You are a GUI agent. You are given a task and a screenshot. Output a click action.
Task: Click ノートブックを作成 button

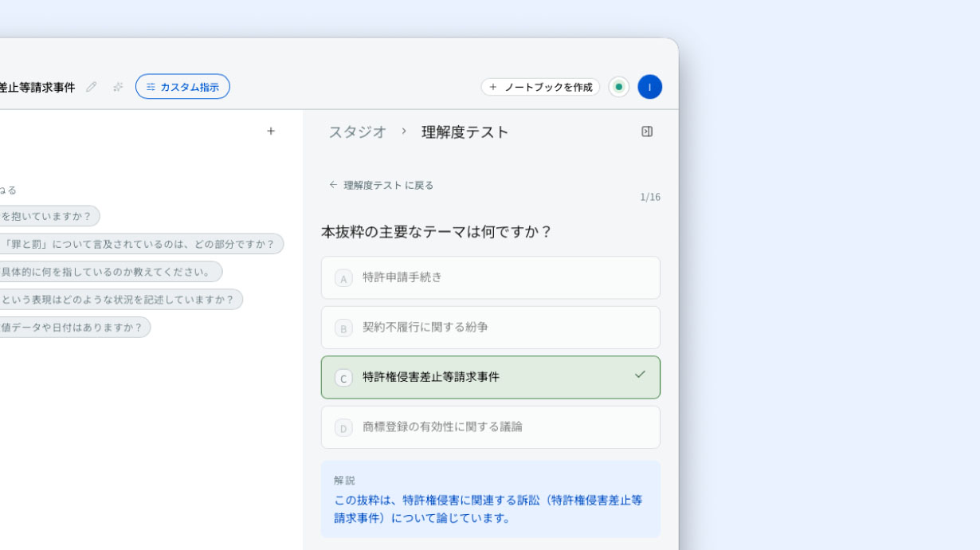coord(540,87)
